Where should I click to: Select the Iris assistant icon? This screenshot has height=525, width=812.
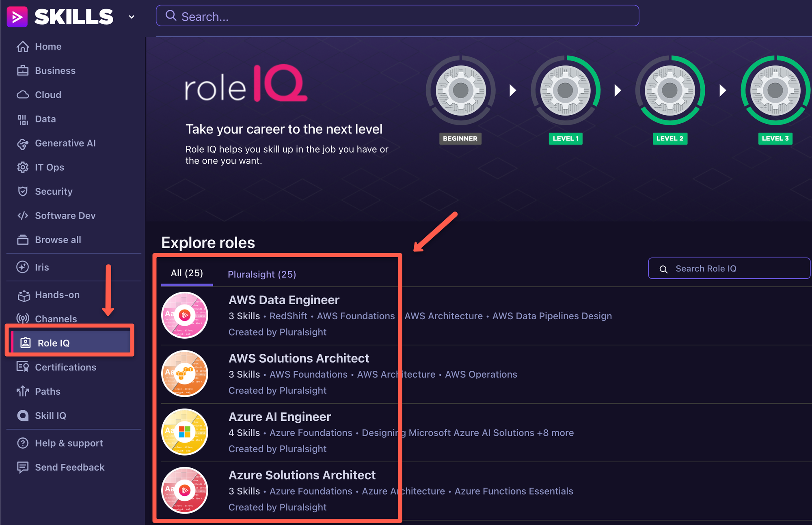23,267
